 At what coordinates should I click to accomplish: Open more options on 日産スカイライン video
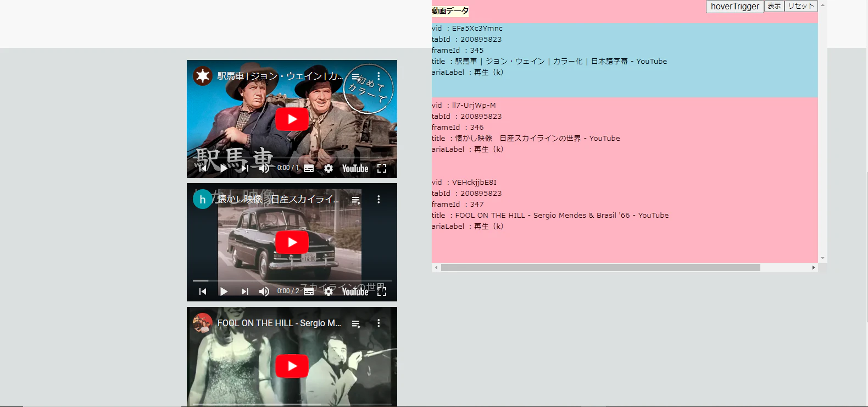click(x=379, y=199)
